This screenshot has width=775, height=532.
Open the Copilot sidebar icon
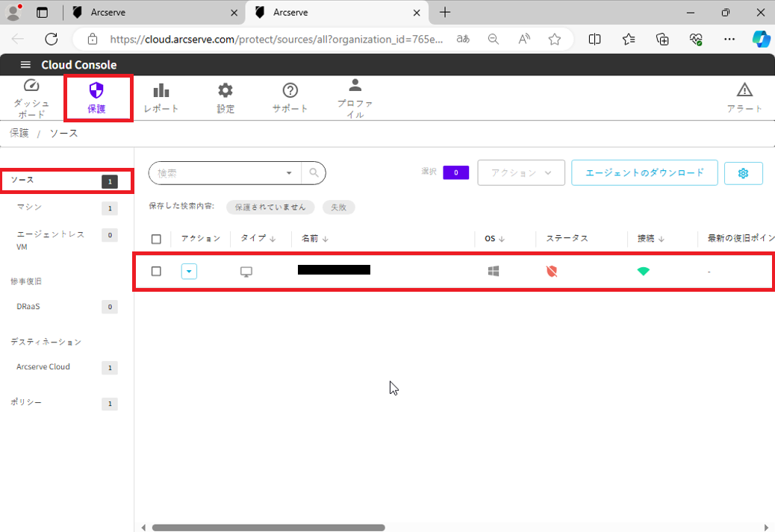761,39
